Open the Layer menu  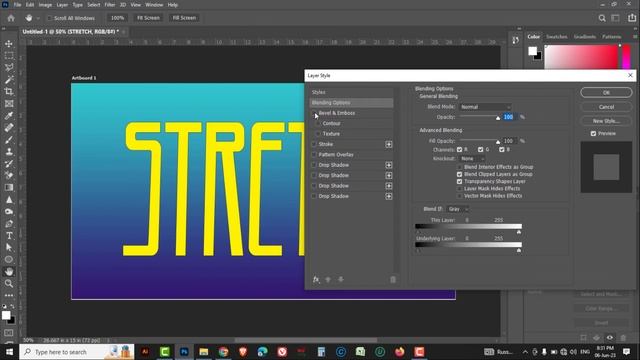click(62, 5)
